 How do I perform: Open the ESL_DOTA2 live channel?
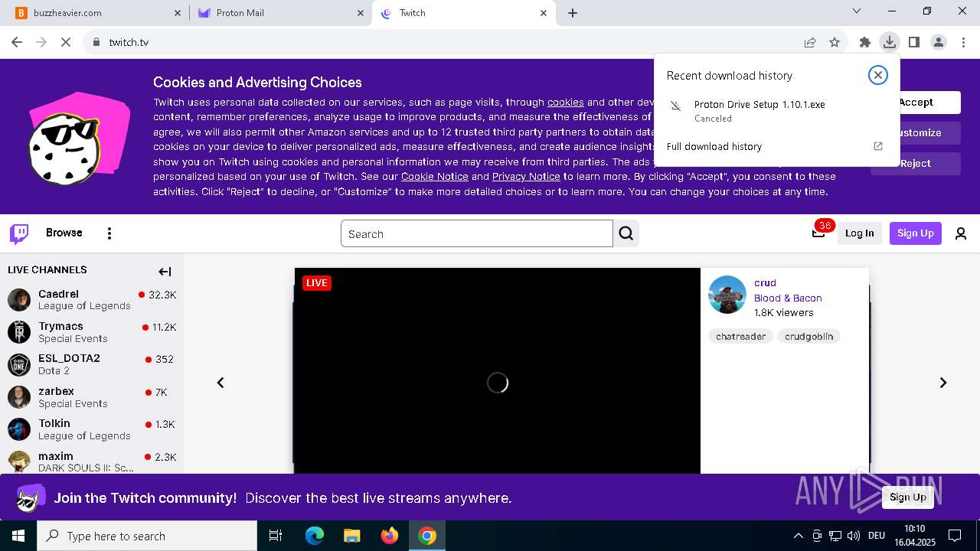click(92, 364)
